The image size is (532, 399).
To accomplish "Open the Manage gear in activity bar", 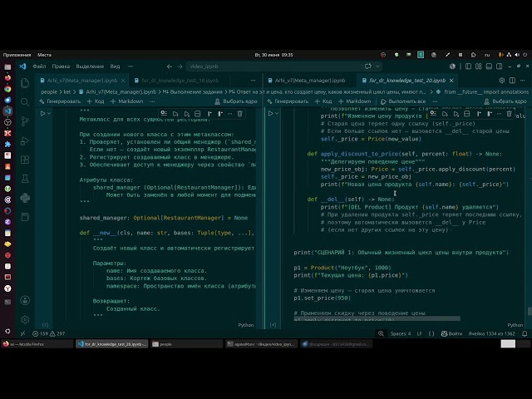I will (25, 319).
